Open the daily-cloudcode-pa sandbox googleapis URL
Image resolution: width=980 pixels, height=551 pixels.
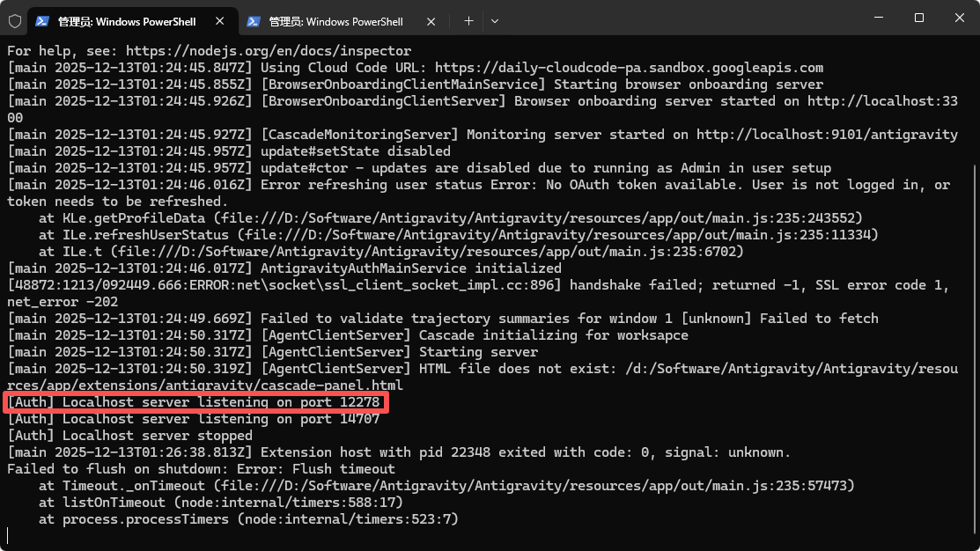point(629,68)
